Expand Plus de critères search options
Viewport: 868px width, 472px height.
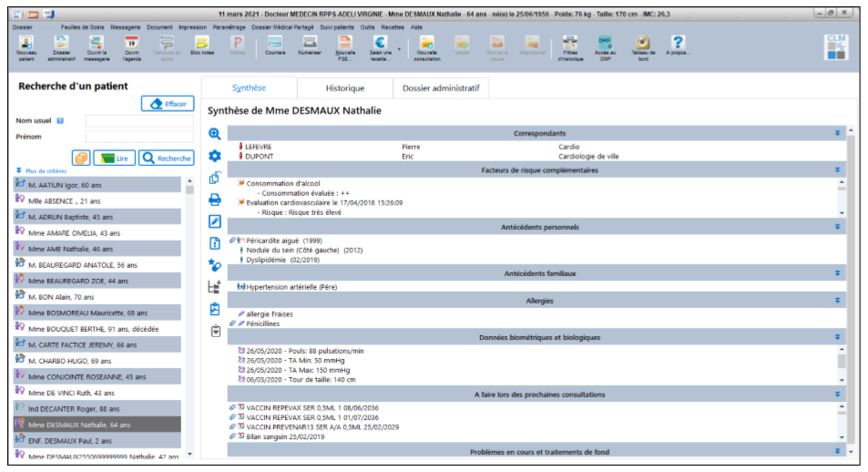(x=44, y=170)
